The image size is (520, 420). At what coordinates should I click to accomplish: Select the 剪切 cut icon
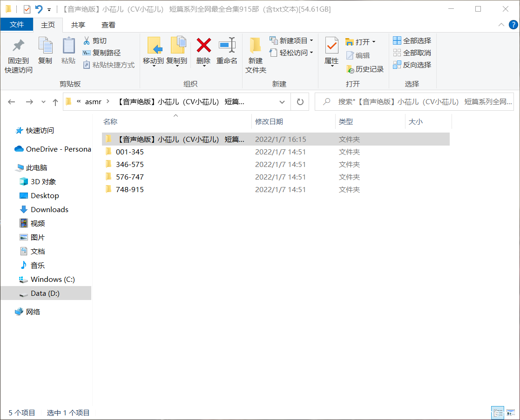(x=87, y=40)
